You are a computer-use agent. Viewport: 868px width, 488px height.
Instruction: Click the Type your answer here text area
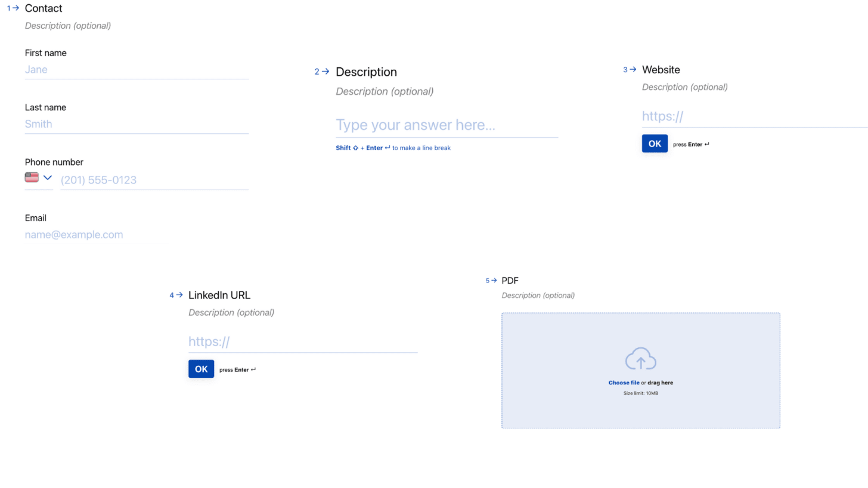click(446, 125)
